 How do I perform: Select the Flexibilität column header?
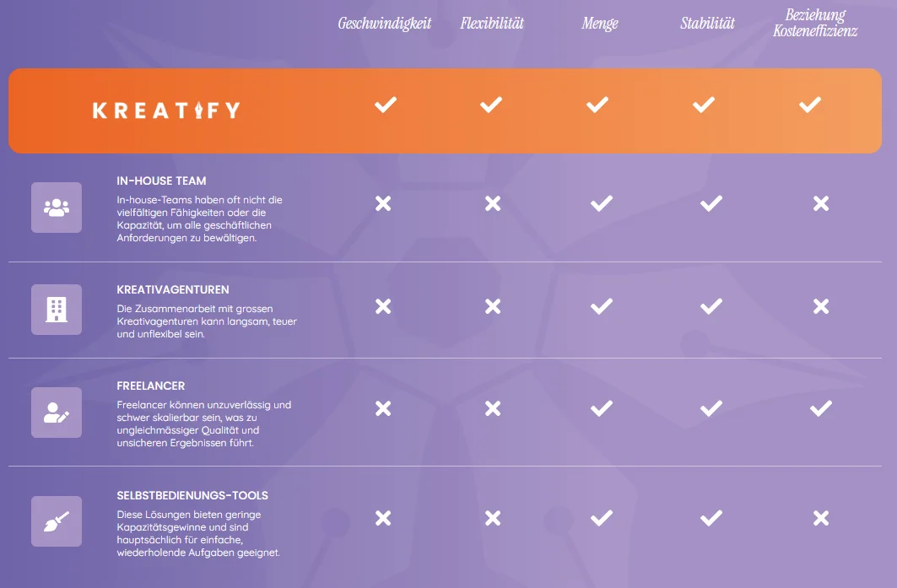[492, 24]
